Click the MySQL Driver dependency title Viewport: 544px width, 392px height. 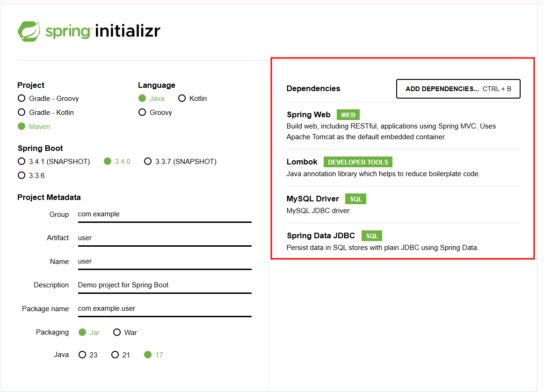(312, 199)
